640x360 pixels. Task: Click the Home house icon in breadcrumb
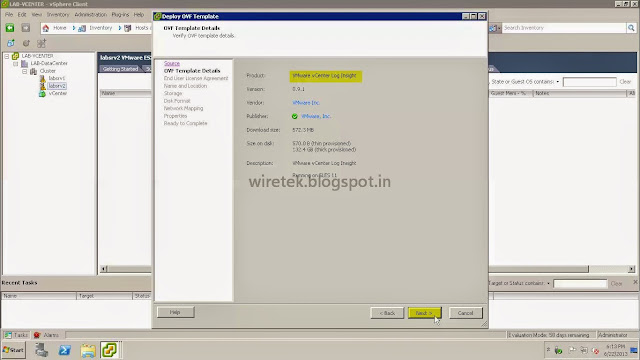tap(46, 28)
